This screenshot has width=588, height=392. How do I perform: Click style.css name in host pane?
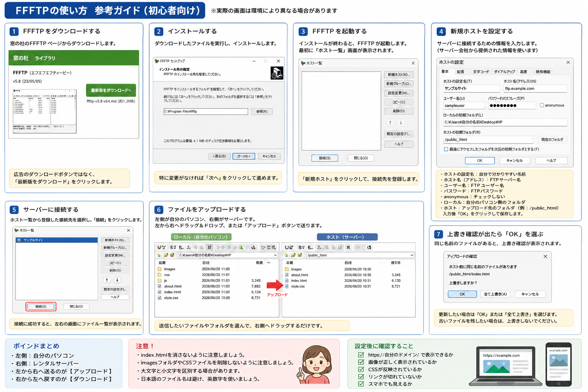(x=298, y=286)
